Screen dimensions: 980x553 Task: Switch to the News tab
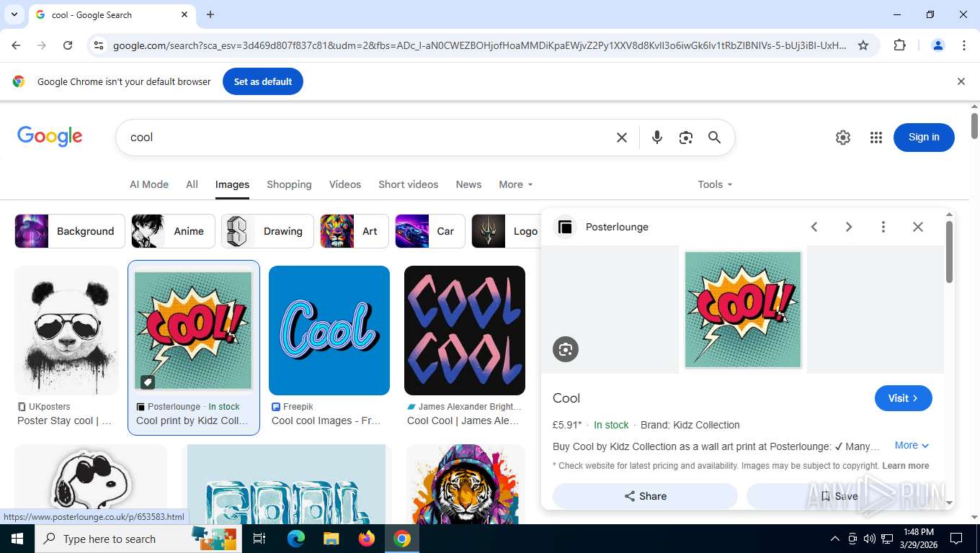click(x=468, y=184)
